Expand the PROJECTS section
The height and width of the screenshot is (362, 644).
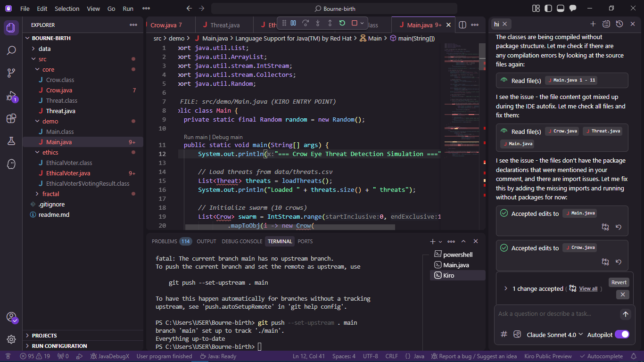click(83, 336)
